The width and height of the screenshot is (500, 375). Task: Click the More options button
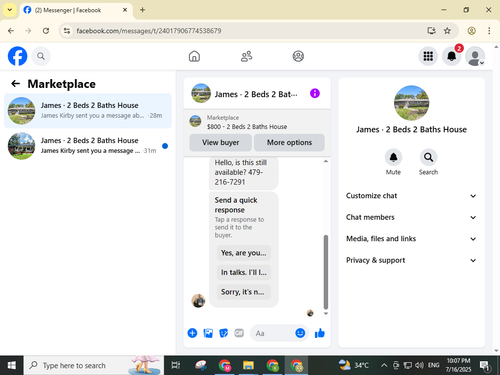click(289, 143)
